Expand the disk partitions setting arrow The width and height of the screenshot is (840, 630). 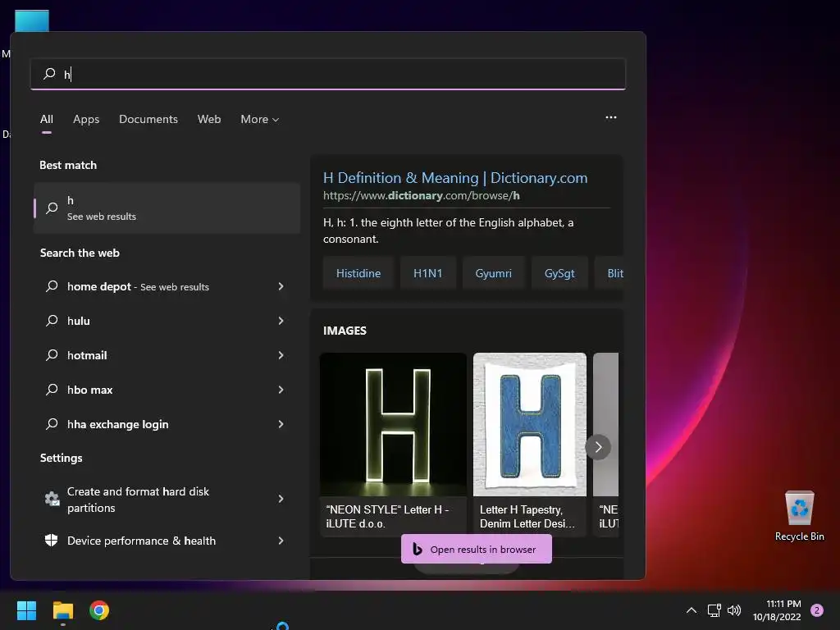pyautogui.click(x=281, y=499)
